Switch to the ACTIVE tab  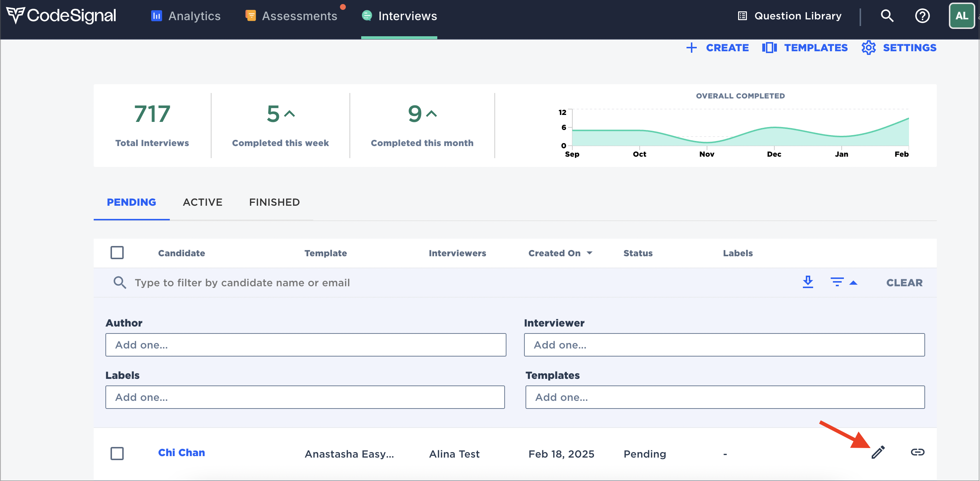(203, 202)
